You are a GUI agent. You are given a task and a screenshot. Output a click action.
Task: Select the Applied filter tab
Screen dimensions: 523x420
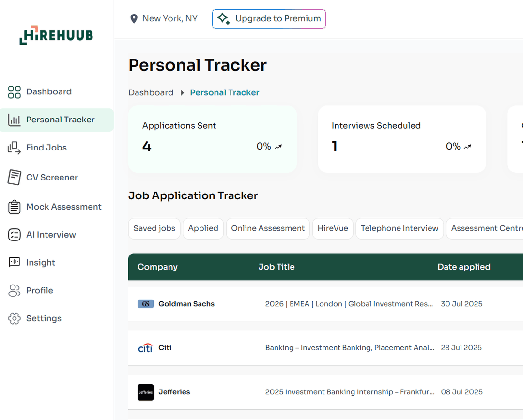[x=203, y=228]
